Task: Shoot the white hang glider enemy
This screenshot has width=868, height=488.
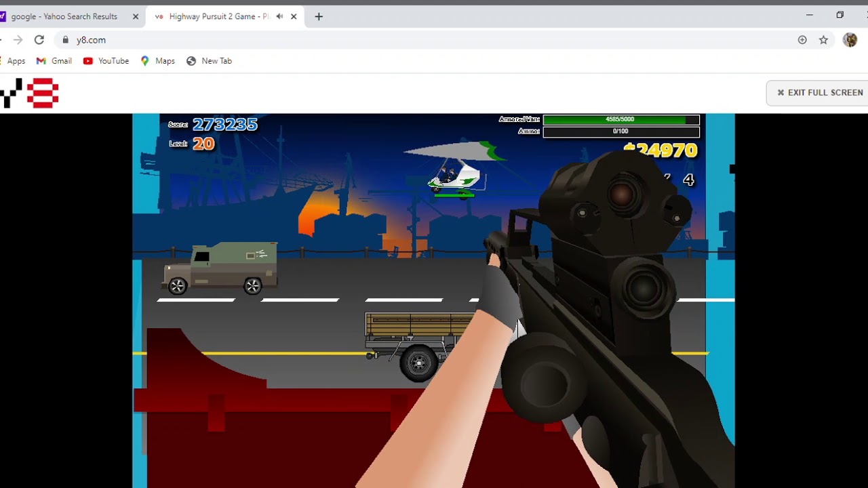Action: click(x=456, y=169)
